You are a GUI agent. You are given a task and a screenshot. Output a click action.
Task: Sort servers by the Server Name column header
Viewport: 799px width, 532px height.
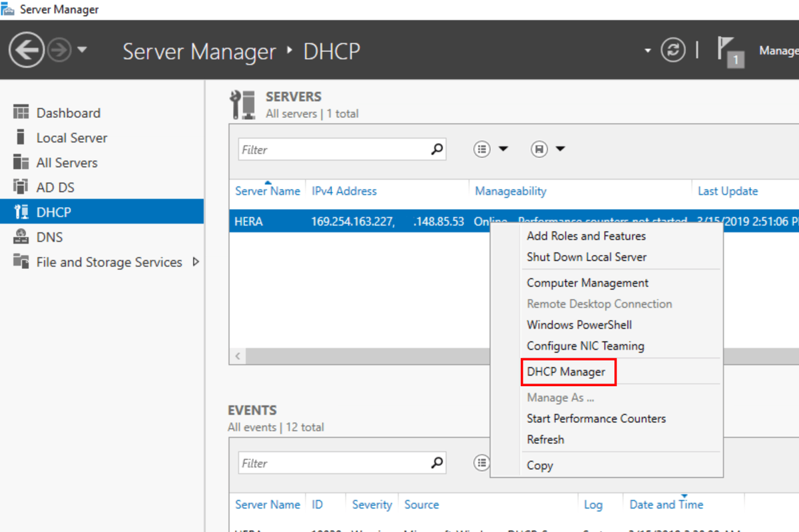click(x=267, y=191)
